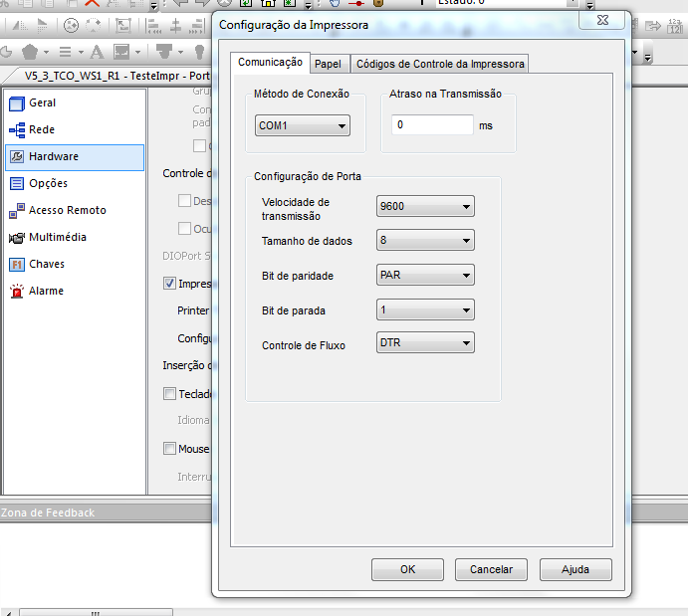Expand the Bit de paridade dropdown
This screenshot has height=616, width=688.
[x=425, y=275]
